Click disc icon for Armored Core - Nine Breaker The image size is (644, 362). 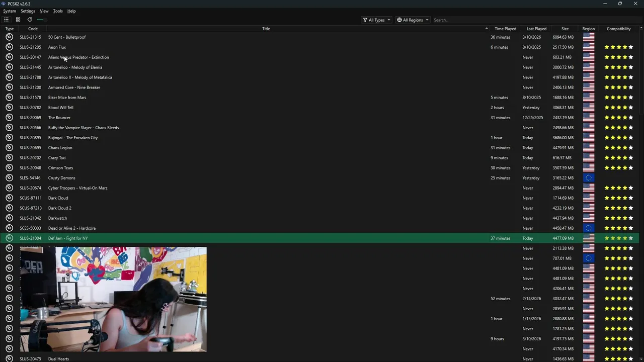tap(9, 87)
